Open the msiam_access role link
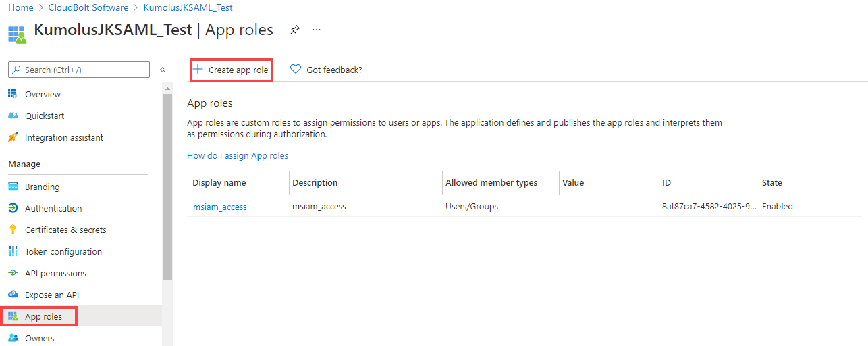The height and width of the screenshot is (346, 868). click(x=220, y=207)
